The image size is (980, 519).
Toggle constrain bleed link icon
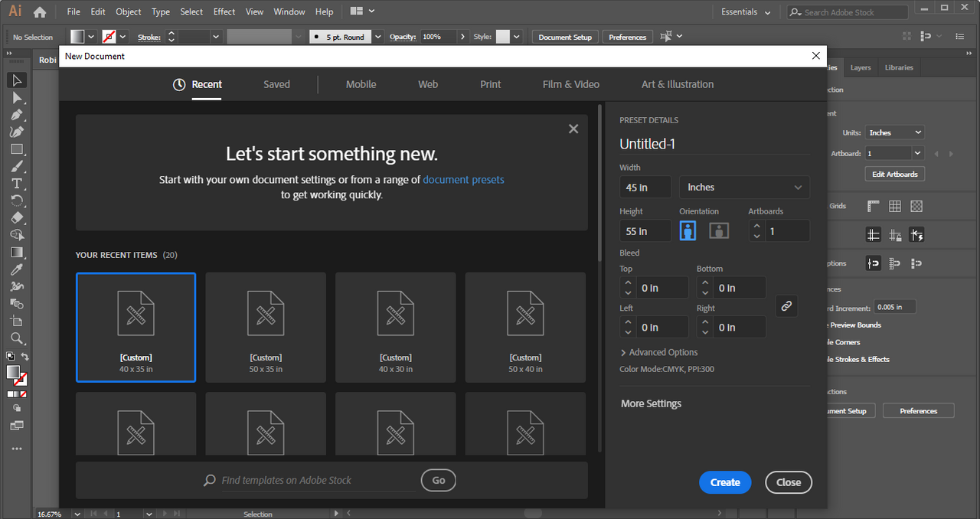[786, 306]
